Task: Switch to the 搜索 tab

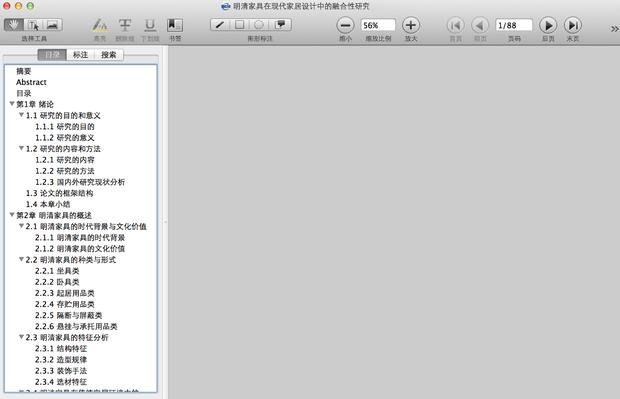Action: point(109,55)
